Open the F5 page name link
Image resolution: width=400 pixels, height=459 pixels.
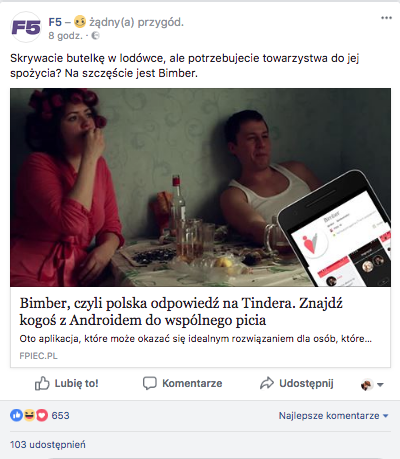pyautogui.click(x=55, y=22)
